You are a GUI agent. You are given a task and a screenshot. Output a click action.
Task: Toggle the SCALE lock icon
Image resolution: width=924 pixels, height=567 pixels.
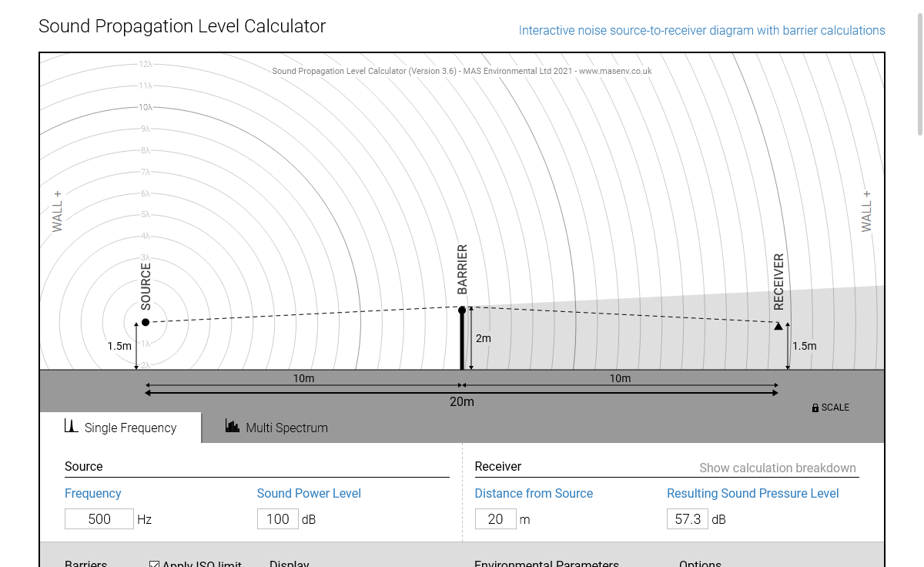[x=815, y=408]
